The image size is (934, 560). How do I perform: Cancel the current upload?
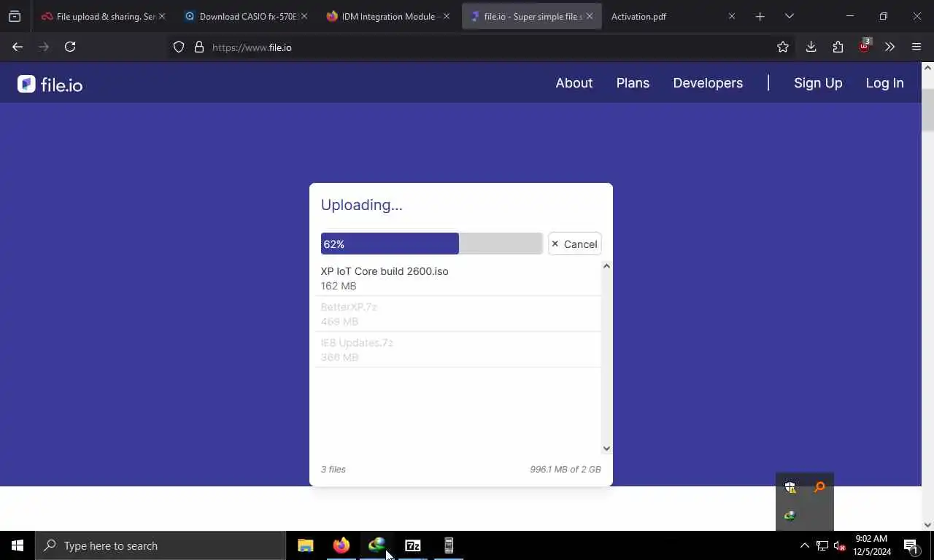point(574,244)
